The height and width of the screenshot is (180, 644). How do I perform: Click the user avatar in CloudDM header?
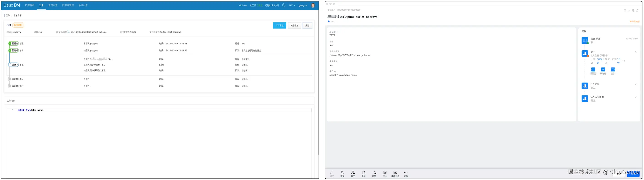pos(313,5)
